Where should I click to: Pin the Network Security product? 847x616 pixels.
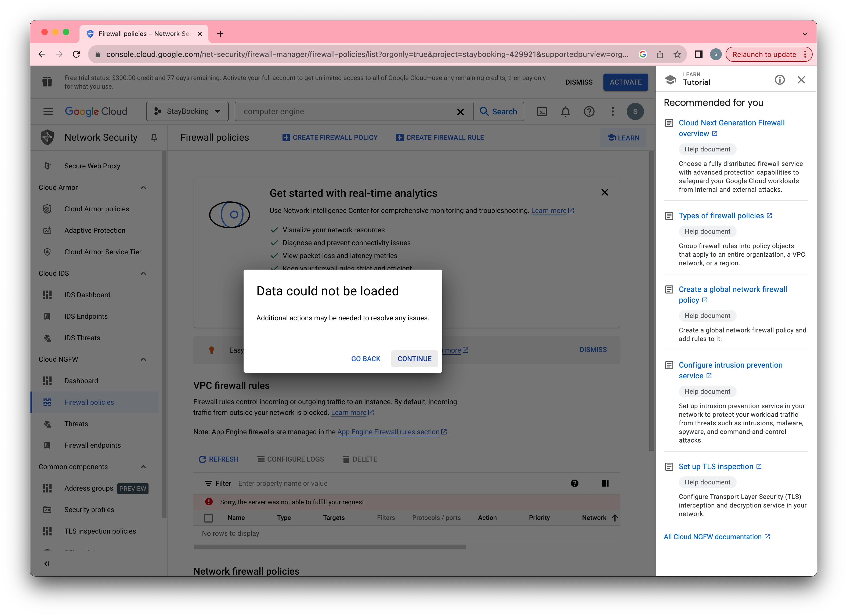(154, 138)
